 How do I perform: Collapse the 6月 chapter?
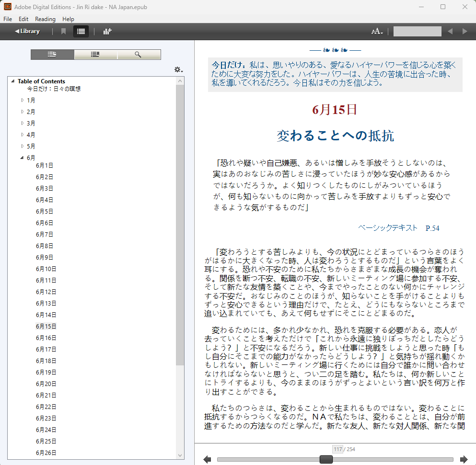[x=22, y=158]
